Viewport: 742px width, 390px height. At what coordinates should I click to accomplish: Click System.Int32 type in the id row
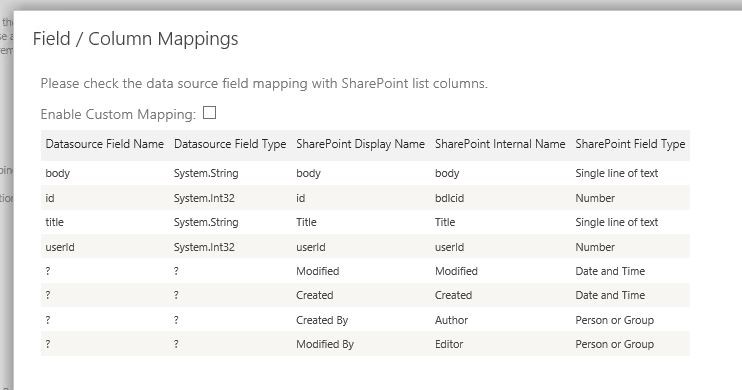click(x=204, y=198)
